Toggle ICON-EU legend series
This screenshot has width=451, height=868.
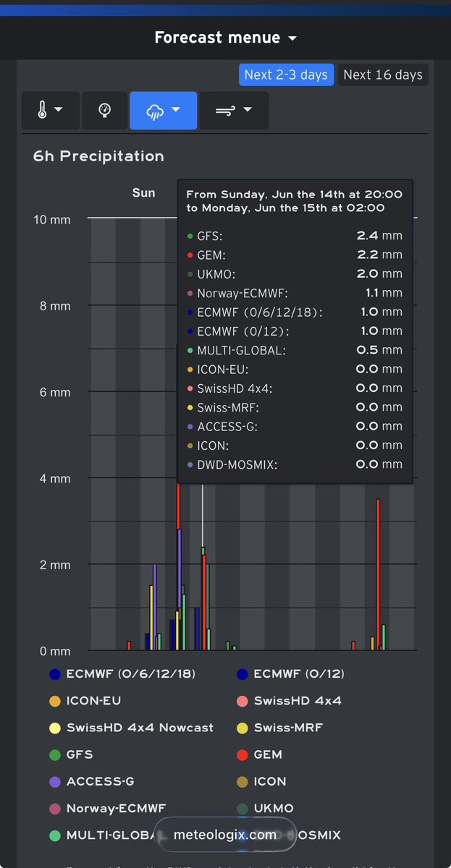[x=85, y=700]
